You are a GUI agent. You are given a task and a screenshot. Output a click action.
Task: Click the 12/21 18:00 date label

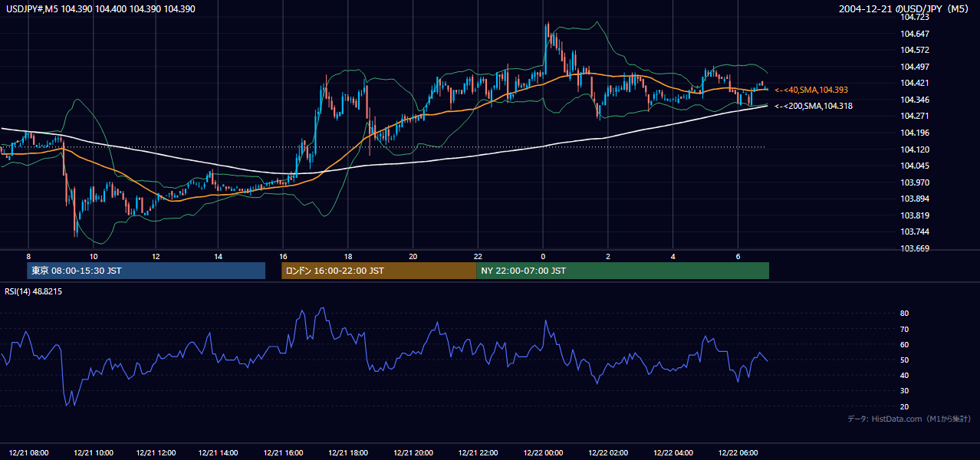click(347, 453)
